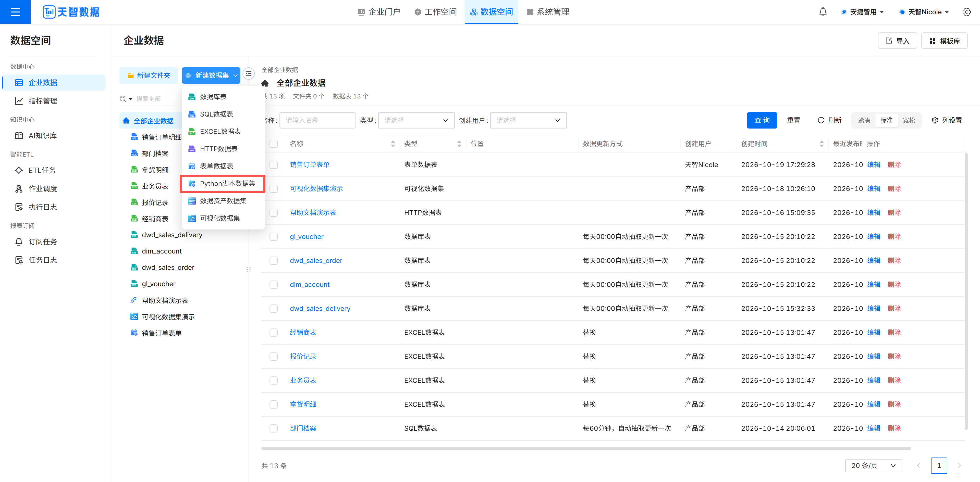Open the 模板库 button
This screenshot has width=980, height=482.
tap(944, 41)
